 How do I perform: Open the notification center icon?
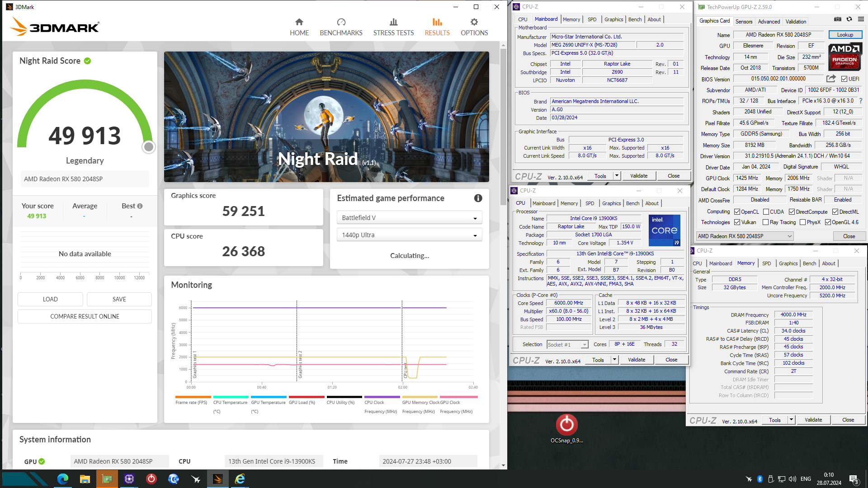pyautogui.click(x=854, y=479)
